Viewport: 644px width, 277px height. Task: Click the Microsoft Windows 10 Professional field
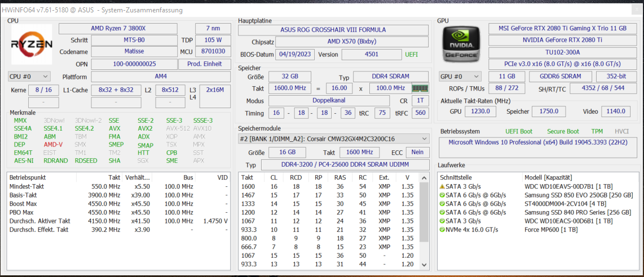tap(537, 147)
